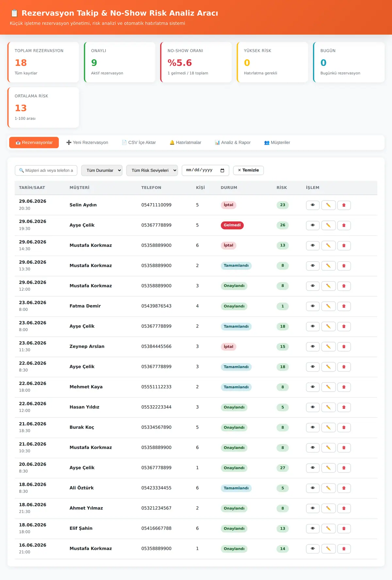The width and height of the screenshot is (392, 580).
Task: Remove Zeynep Arslan's reservation using trash icon
Action: (344, 347)
